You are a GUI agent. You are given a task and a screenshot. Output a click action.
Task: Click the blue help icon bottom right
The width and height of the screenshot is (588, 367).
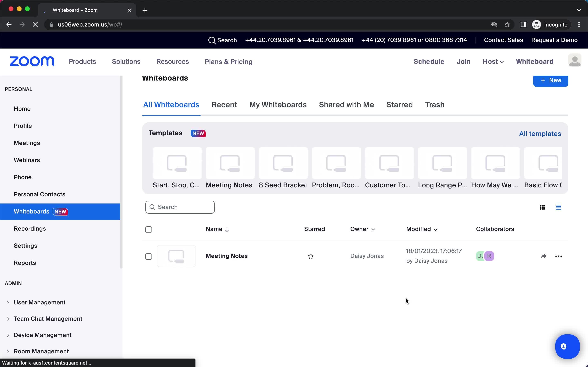(567, 346)
